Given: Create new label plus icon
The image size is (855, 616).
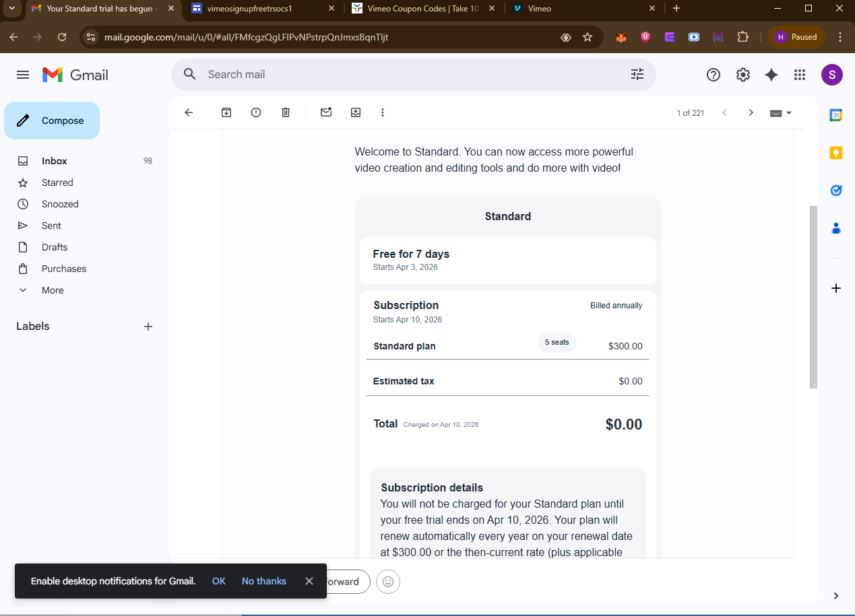Looking at the screenshot, I should 148,327.
